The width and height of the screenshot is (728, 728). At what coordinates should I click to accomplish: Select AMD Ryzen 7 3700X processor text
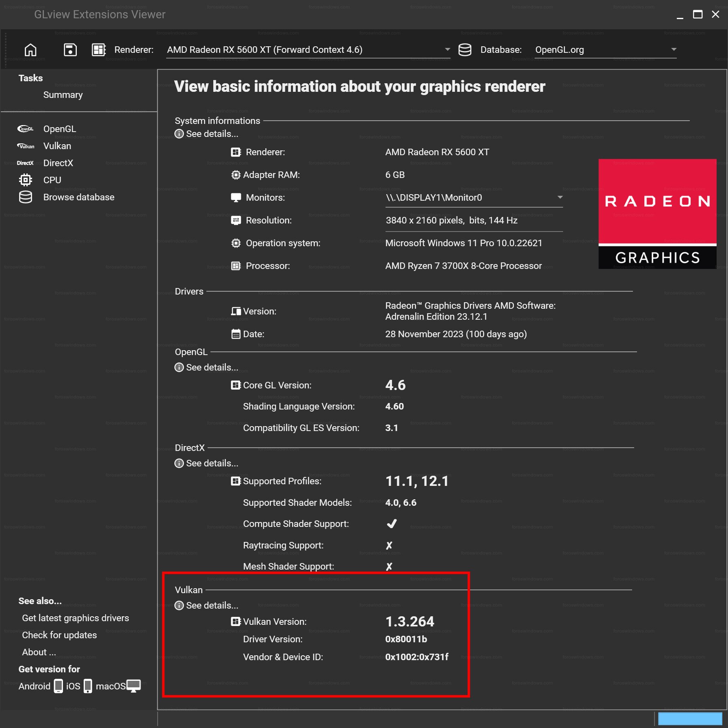464,266
